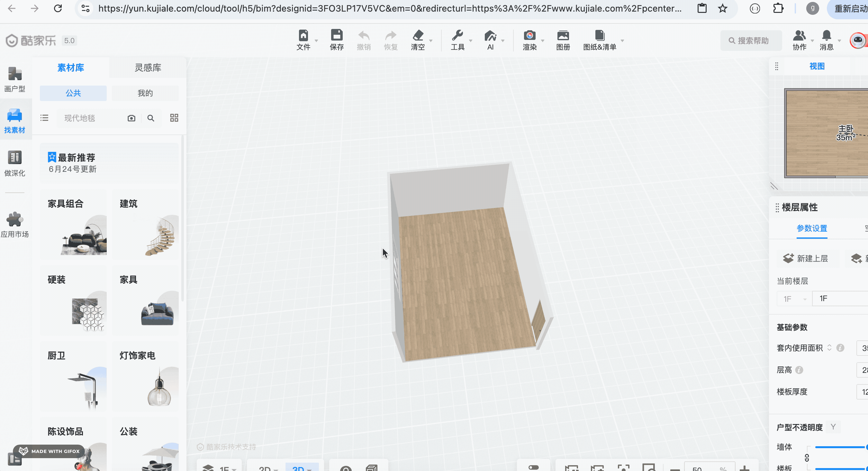Adjust the 墙体 opacity slider
The image size is (868, 471).
pyautogui.click(x=841, y=447)
